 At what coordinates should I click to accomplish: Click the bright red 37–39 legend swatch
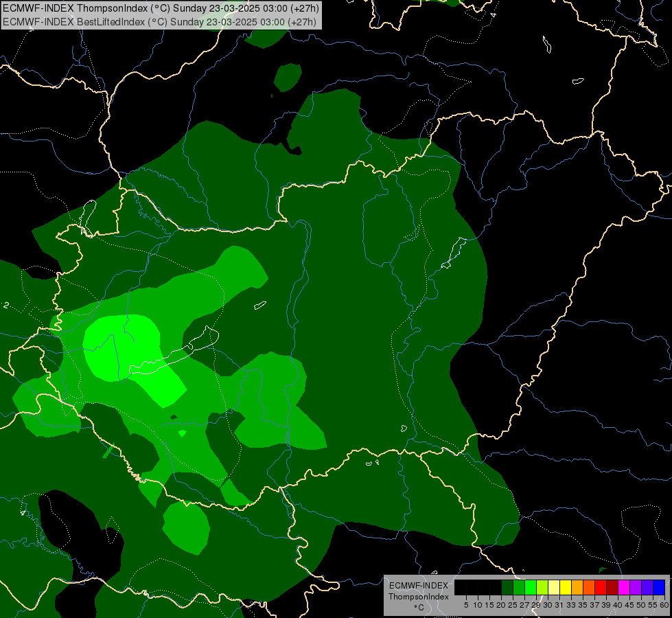[x=601, y=587]
